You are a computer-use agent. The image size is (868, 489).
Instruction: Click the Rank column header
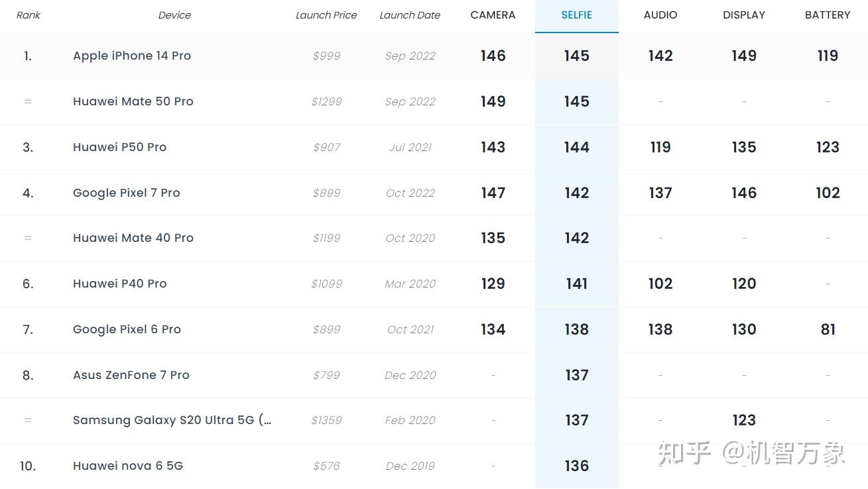[x=28, y=15]
